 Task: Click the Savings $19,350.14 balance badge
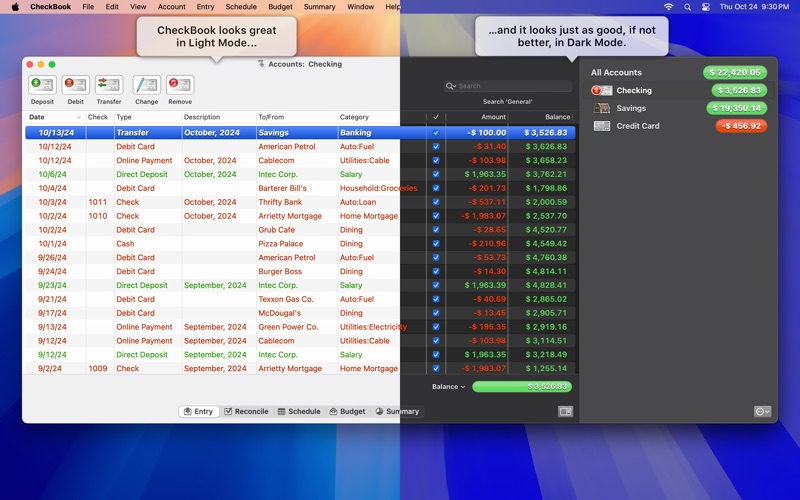736,108
